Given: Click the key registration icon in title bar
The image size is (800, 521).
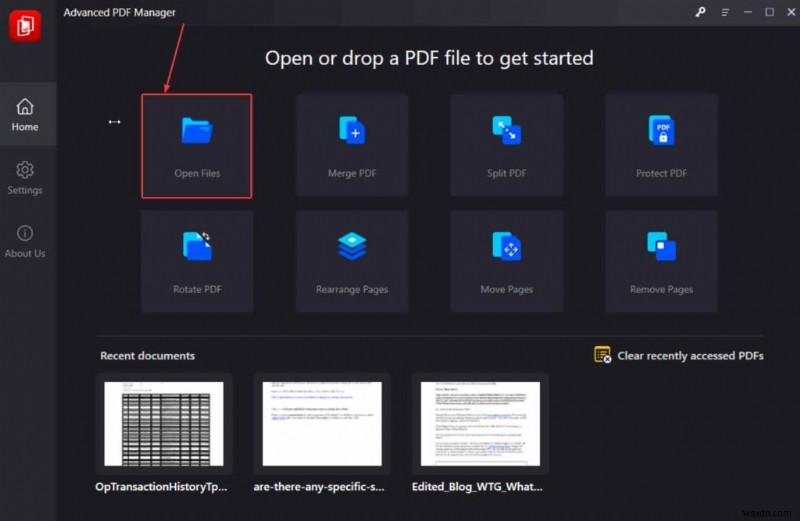Looking at the screenshot, I should [x=701, y=12].
